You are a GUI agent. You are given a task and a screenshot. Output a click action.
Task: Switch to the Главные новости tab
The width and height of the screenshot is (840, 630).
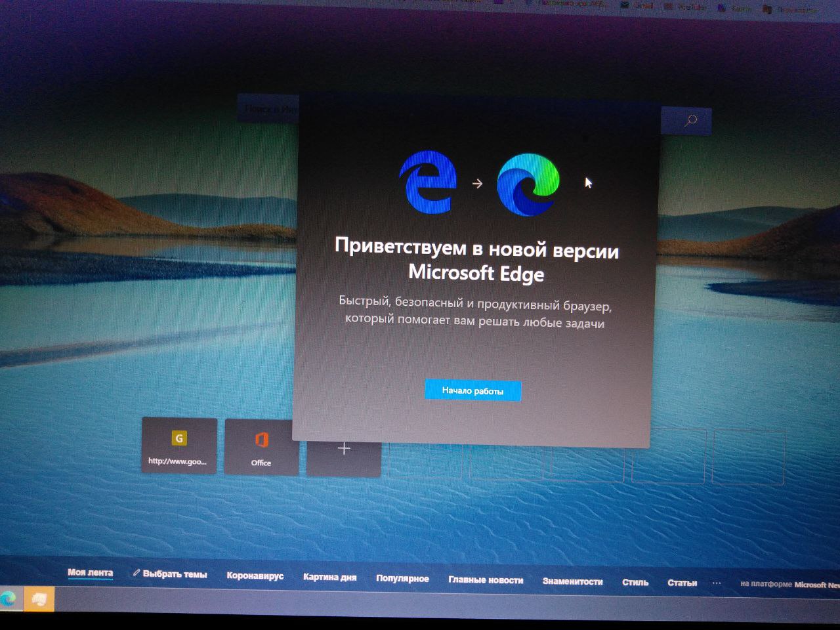click(x=486, y=579)
